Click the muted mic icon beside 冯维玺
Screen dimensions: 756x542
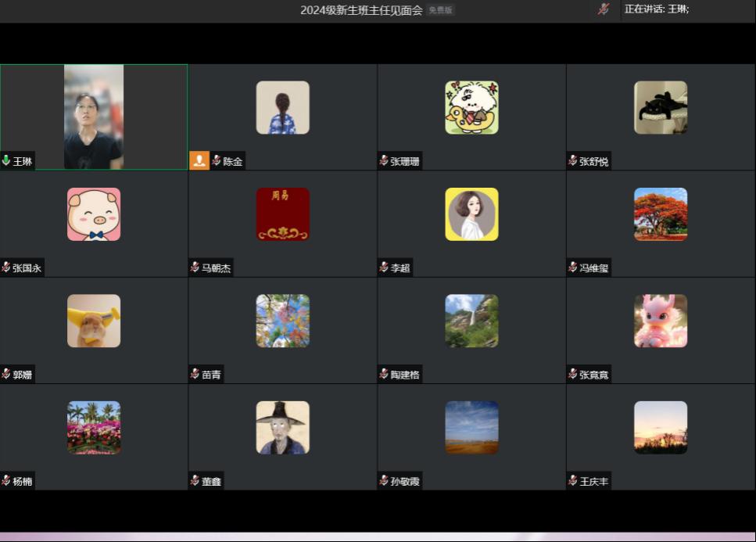[573, 267]
